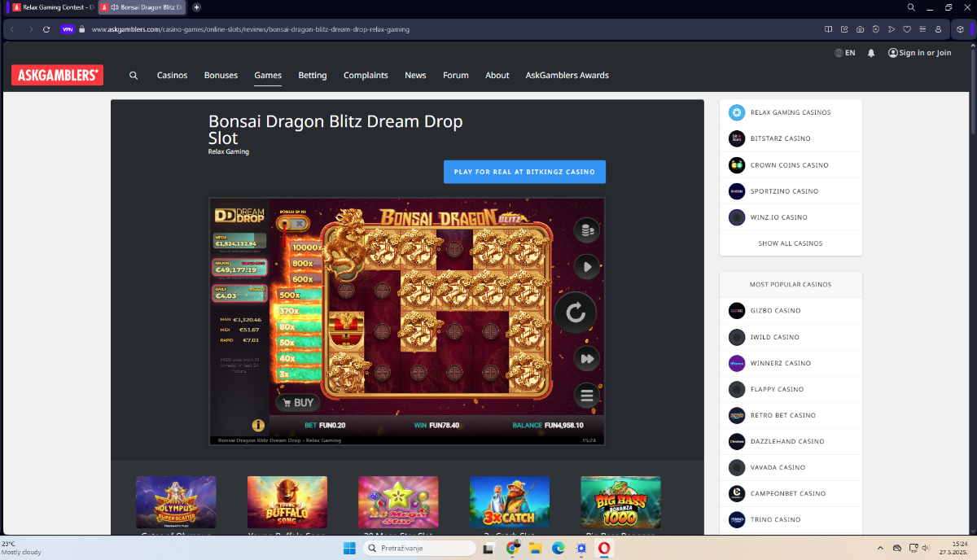Click the AskGamblers search magnifier
The width and height of the screenshot is (977, 560).
point(134,75)
